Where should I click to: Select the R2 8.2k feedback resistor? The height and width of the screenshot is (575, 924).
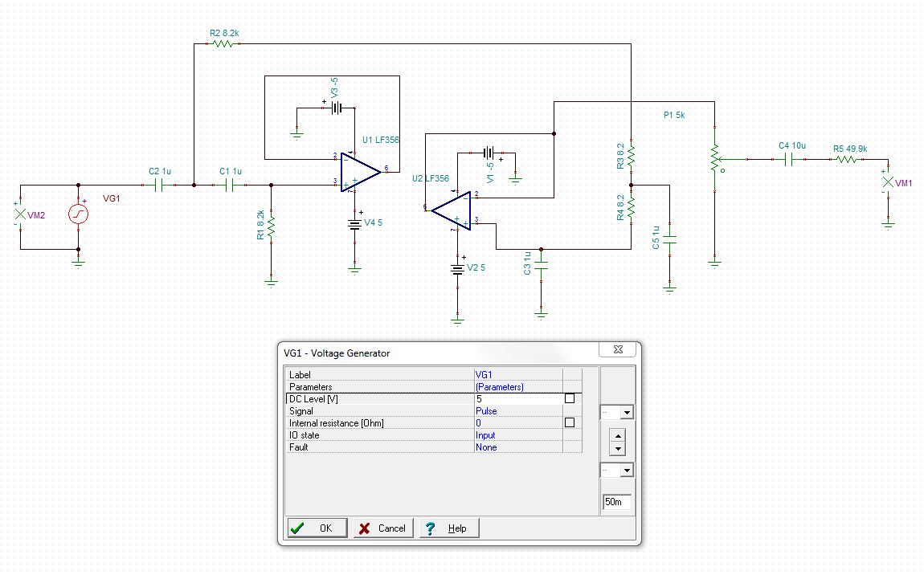click(223, 44)
